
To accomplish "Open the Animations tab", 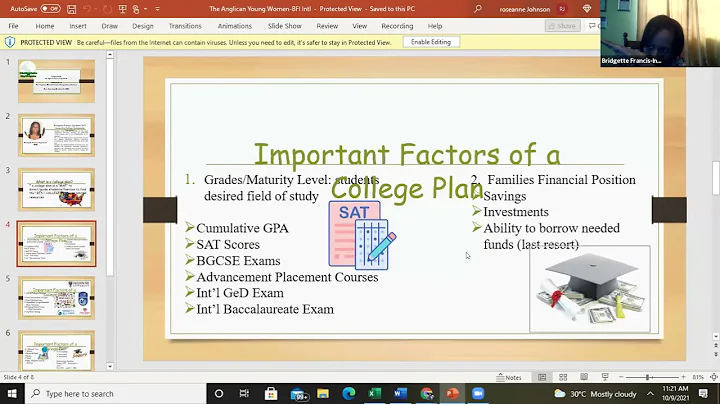I will pyautogui.click(x=235, y=26).
